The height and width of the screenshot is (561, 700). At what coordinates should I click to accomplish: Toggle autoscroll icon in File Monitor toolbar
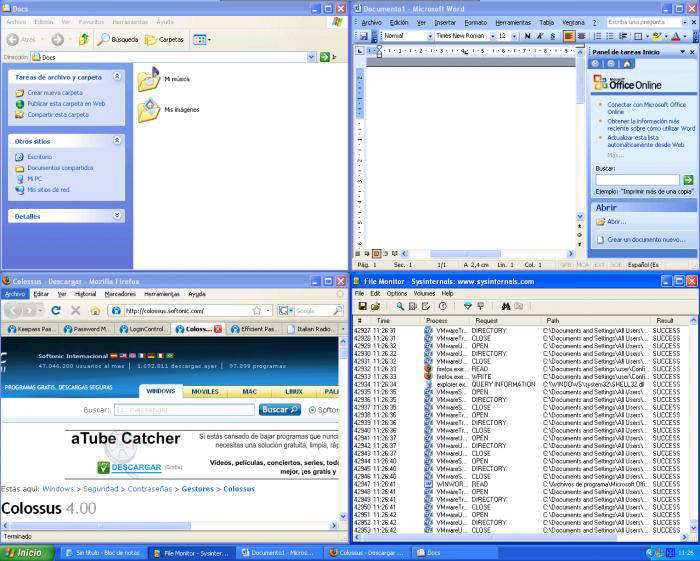pos(413,306)
